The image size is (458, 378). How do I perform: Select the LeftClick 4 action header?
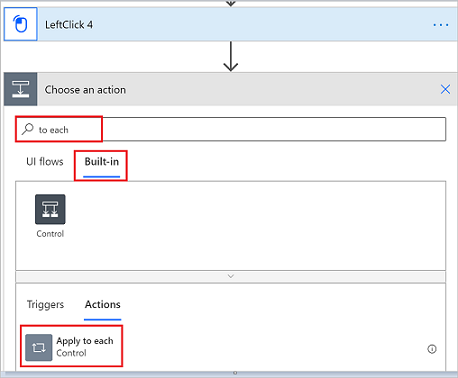[x=230, y=24]
